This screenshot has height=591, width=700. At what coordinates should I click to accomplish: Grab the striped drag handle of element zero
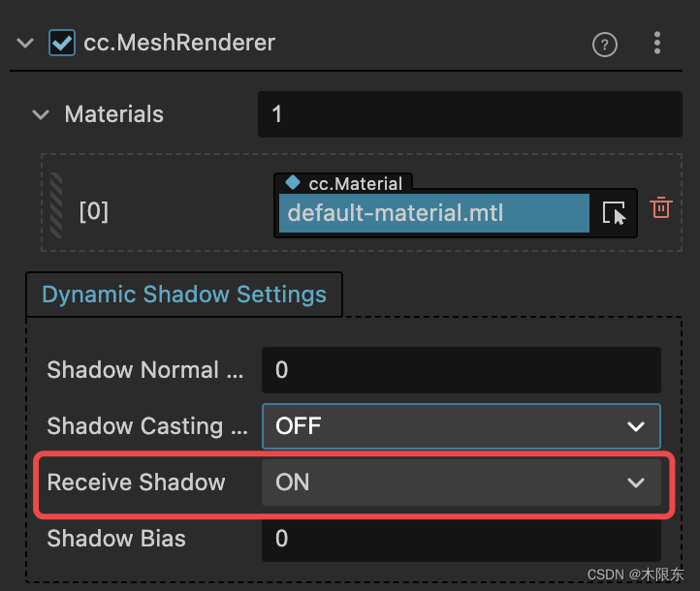56,205
